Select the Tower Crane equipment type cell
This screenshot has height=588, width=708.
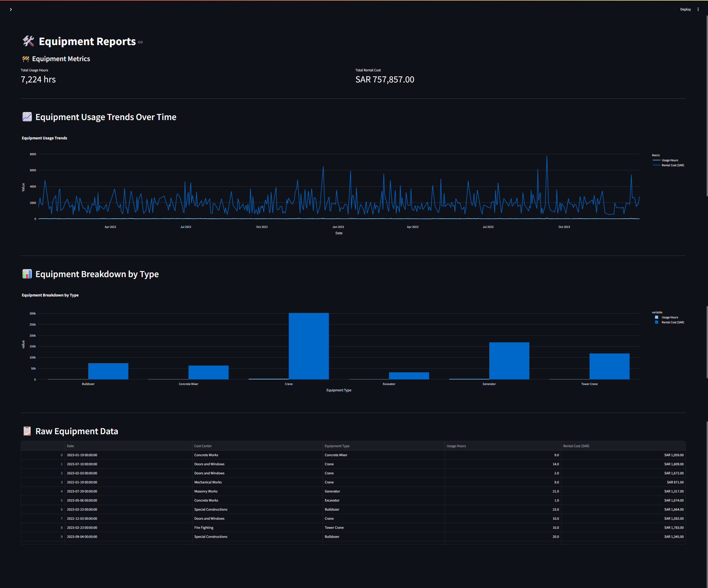click(x=384, y=528)
